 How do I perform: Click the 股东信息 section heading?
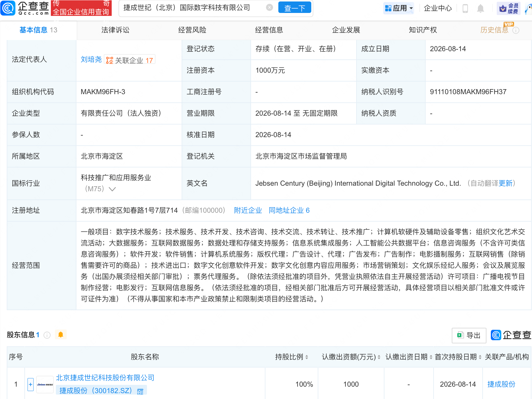[x=21, y=335]
